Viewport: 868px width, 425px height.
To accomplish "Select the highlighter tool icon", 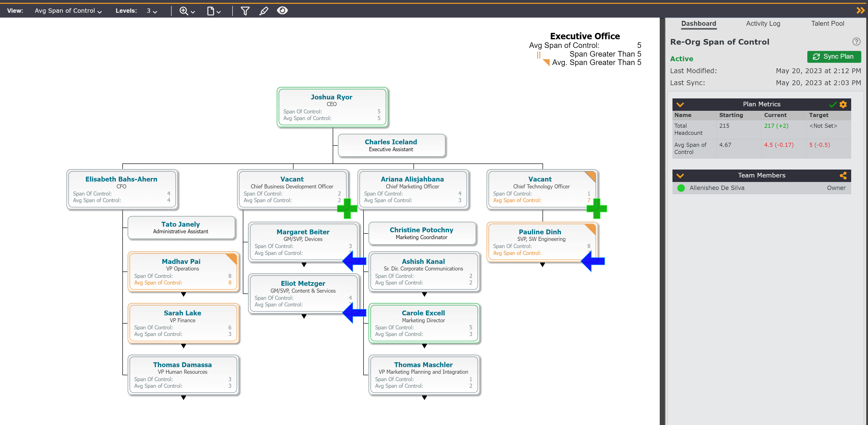I will click(x=264, y=11).
